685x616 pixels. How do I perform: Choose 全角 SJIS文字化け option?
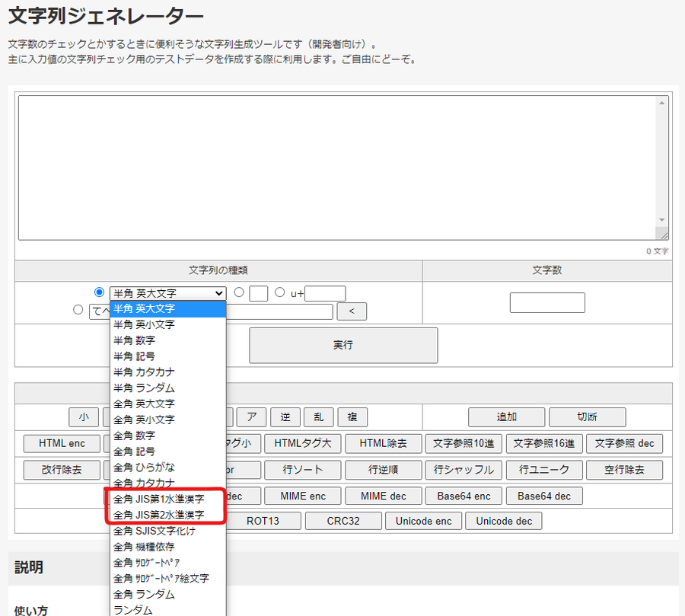pos(167,531)
